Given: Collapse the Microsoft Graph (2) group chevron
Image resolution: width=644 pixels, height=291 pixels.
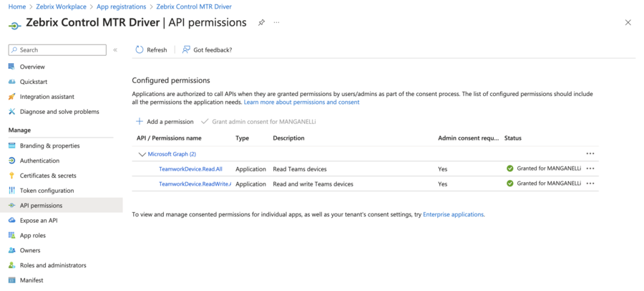Looking at the screenshot, I should (x=142, y=154).
